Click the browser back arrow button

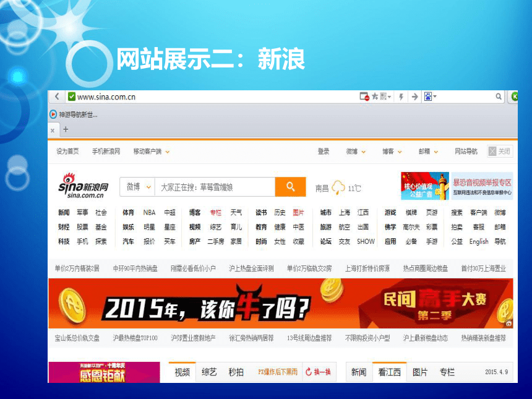tap(57, 97)
